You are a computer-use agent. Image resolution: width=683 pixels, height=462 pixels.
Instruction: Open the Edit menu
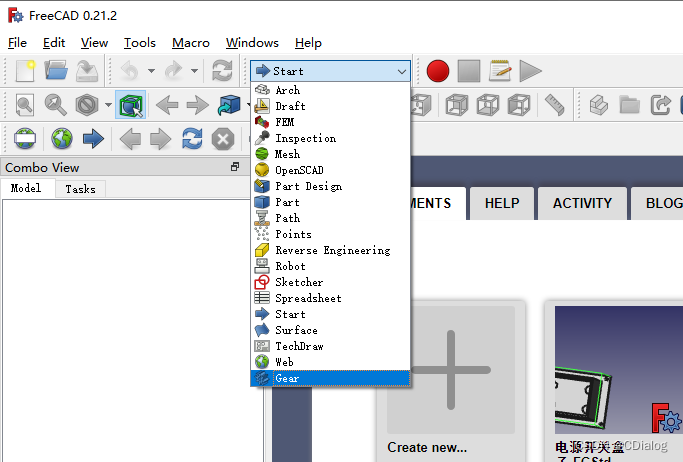click(x=54, y=43)
